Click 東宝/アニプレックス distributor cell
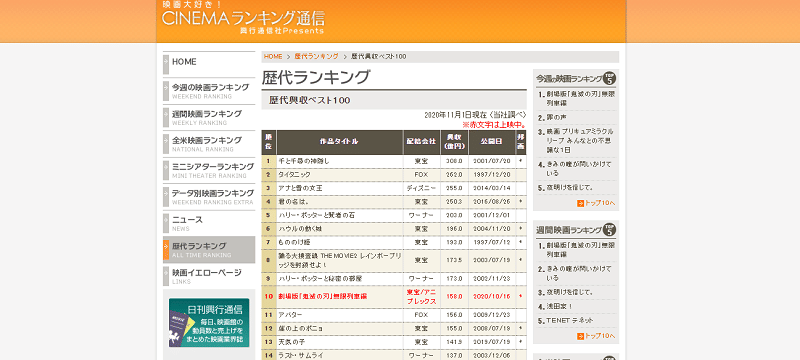800x360 pixels. (x=421, y=297)
